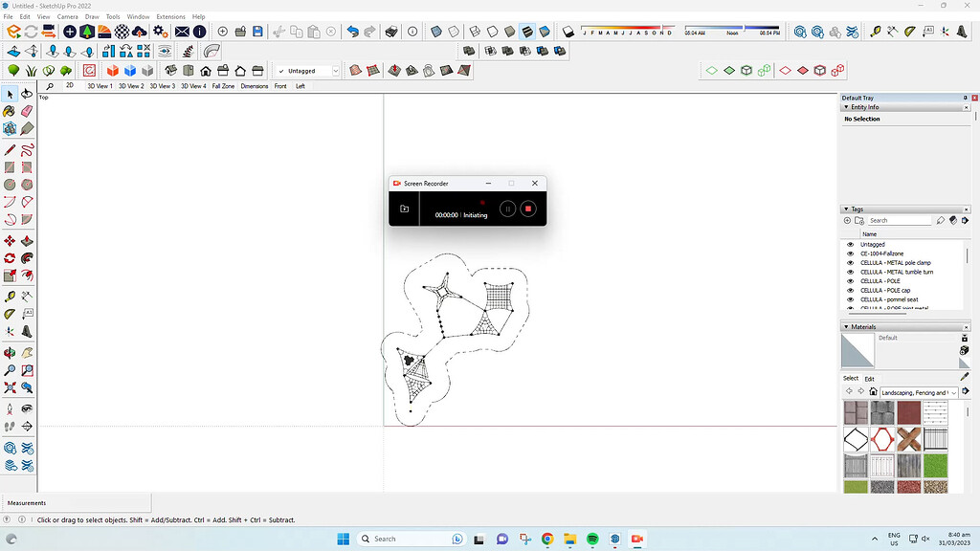Open the Extensions menu
980x551 pixels.
(x=169, y=16)
